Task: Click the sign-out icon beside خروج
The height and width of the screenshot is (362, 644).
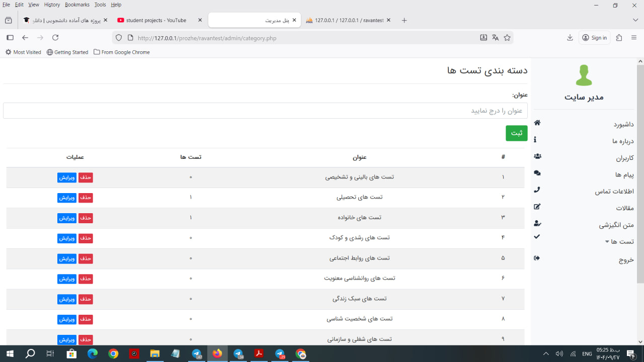Action: click(x=537, y=258)
